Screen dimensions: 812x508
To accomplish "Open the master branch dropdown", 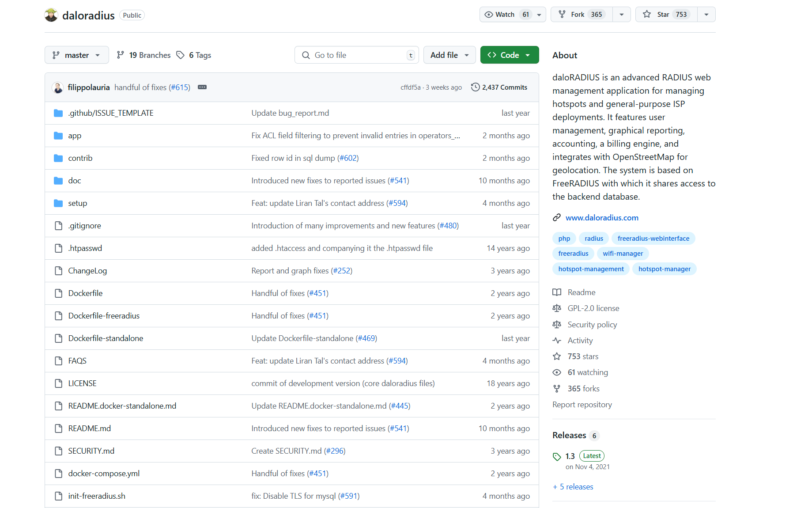I will click(x=77, y=55).
